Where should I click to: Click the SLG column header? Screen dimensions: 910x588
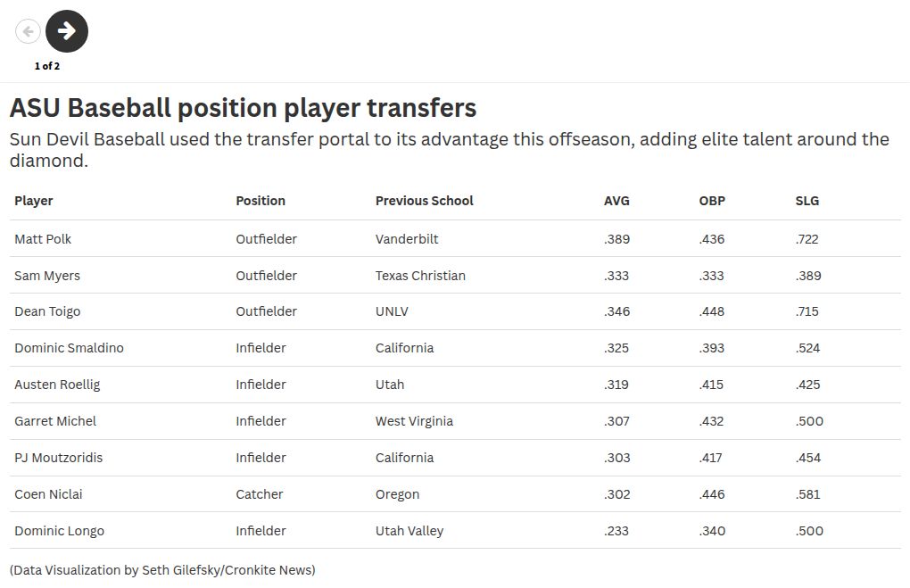807,201
